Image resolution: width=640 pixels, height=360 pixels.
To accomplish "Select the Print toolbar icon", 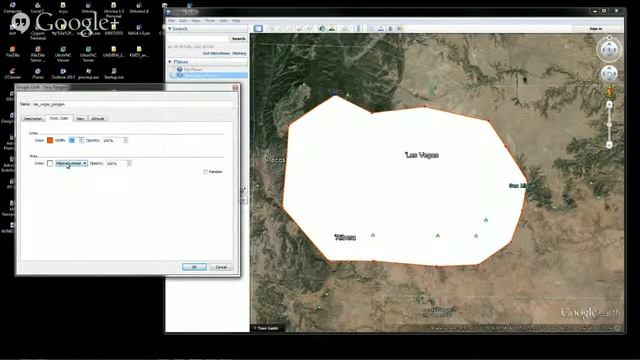I will (381, 29).
